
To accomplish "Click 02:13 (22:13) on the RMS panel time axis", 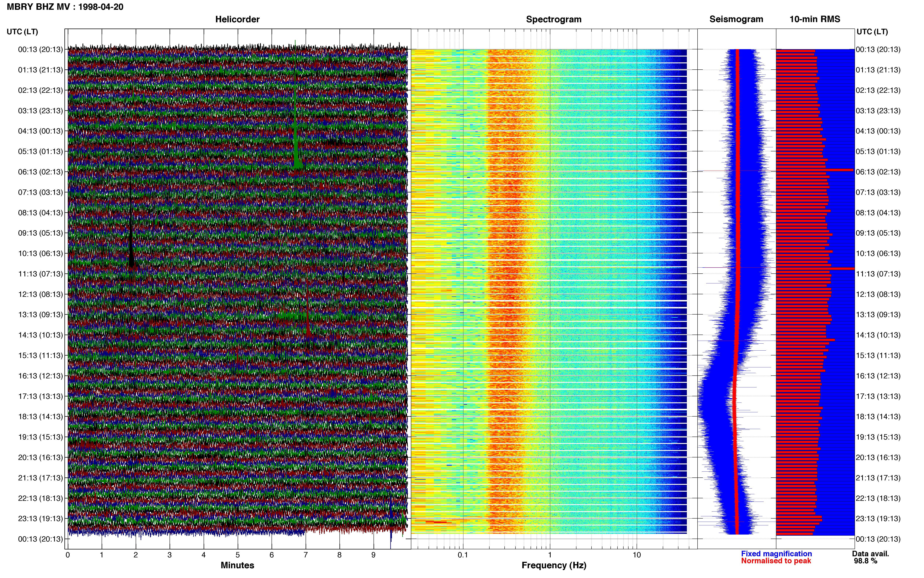I will point(878,91).
